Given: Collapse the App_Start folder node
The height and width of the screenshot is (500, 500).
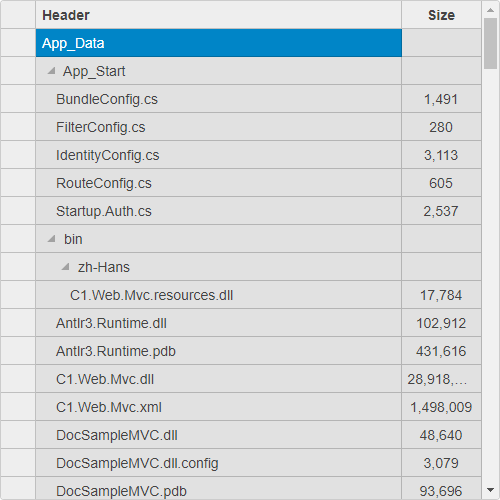Looking at the screenshot, I should click(51, 71).
